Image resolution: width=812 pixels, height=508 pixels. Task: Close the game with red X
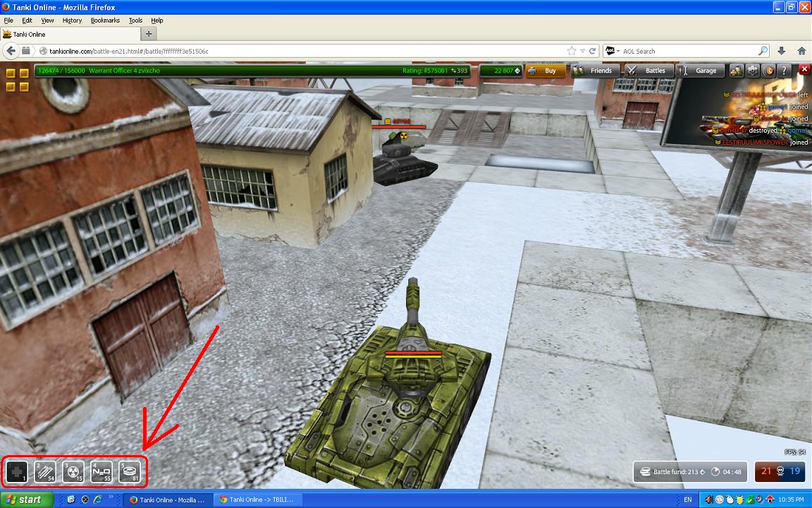[804, 69]
